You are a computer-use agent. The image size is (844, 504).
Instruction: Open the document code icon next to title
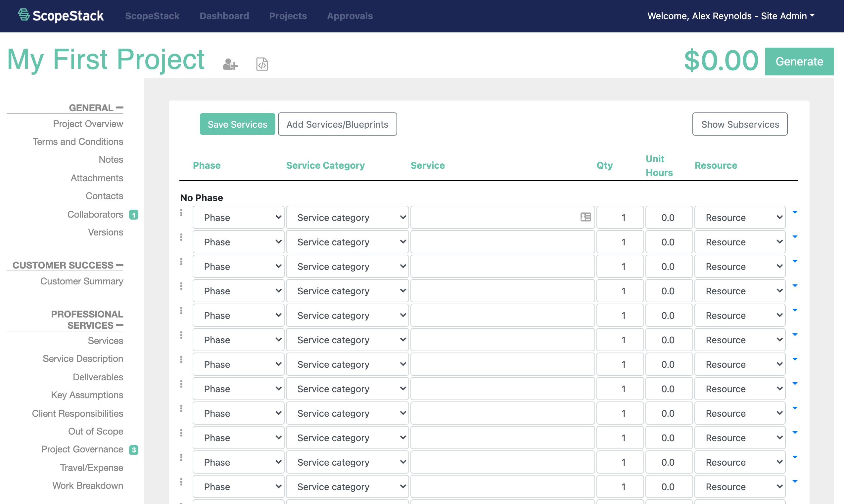(x=262, y=64)
